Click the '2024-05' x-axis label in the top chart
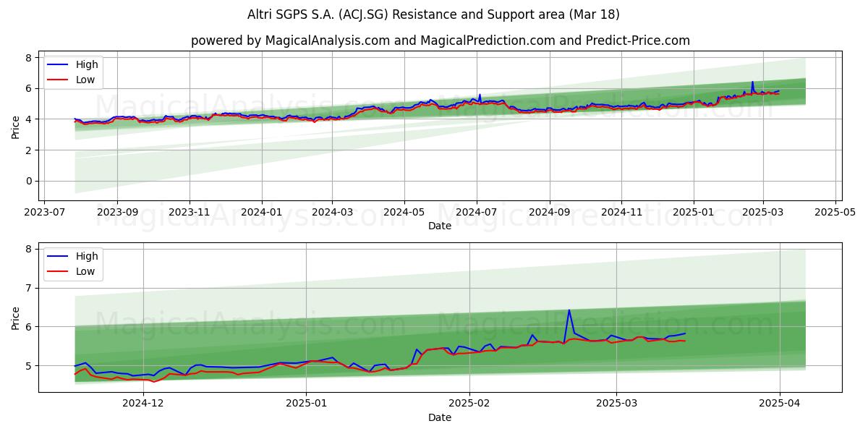Image resolution: width=868 pixels, height=434 pixels. [404, 213]
